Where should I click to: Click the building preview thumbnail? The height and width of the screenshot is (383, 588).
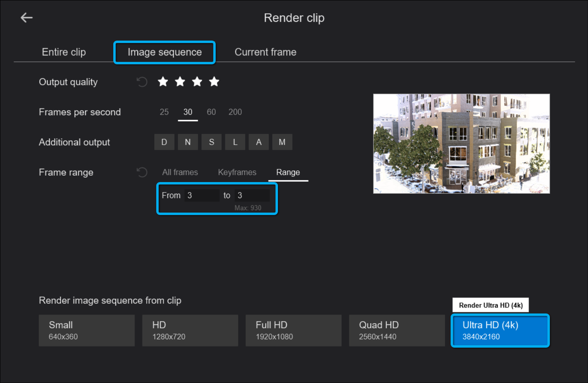[x=461, y=144]
